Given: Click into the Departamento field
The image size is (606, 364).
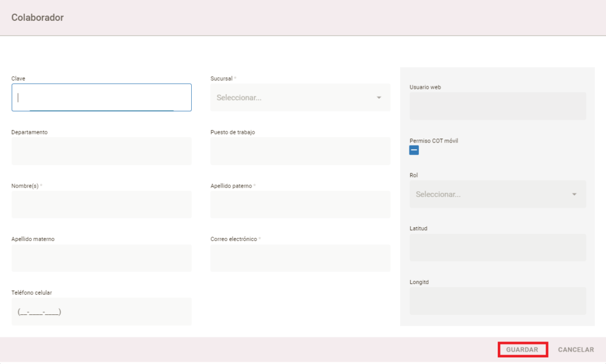Looking at the screenshot, I should click(x=101, y=152).
